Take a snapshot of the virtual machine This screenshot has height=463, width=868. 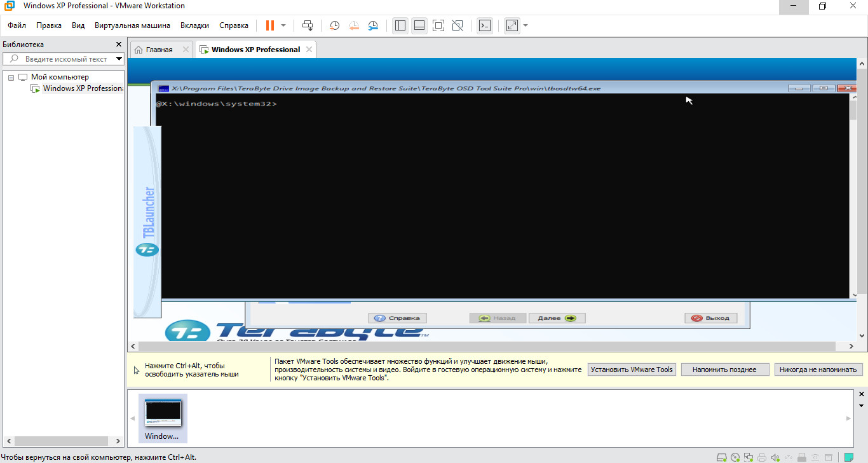(x=334, y=25)
